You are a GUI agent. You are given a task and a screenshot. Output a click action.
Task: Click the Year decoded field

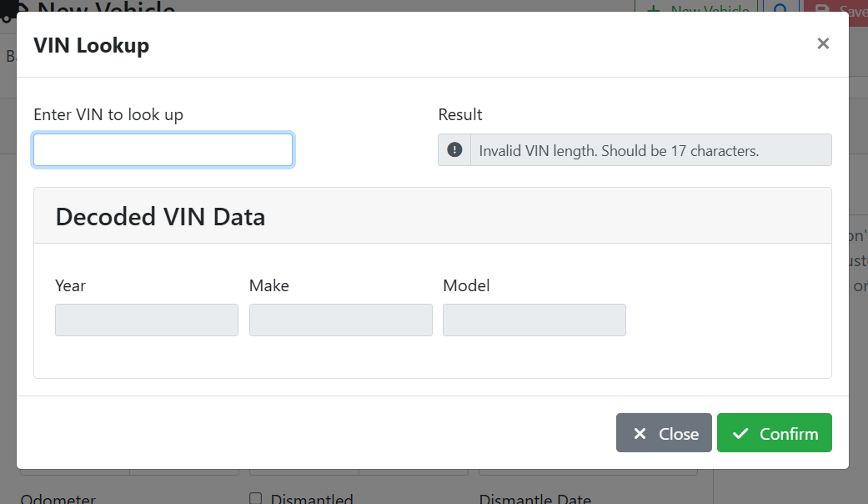[147, 320]
